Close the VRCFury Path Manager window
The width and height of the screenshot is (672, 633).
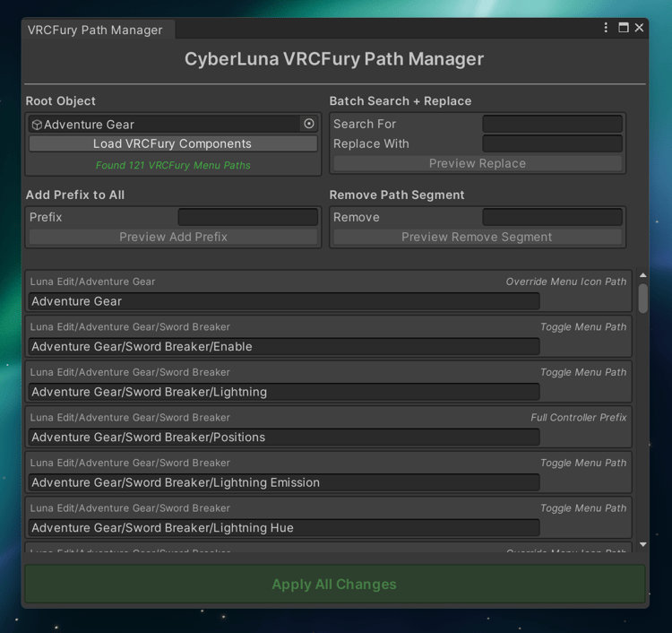click(639, 28)
